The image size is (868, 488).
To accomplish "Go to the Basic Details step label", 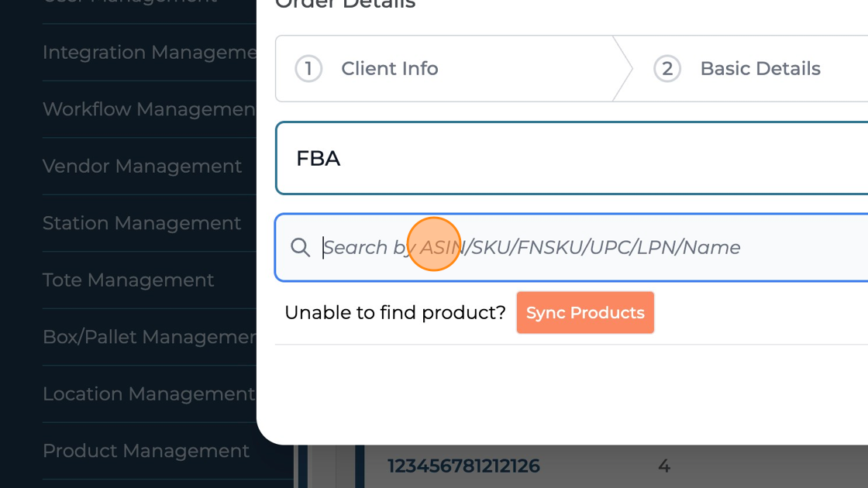I will coord(759,69).
